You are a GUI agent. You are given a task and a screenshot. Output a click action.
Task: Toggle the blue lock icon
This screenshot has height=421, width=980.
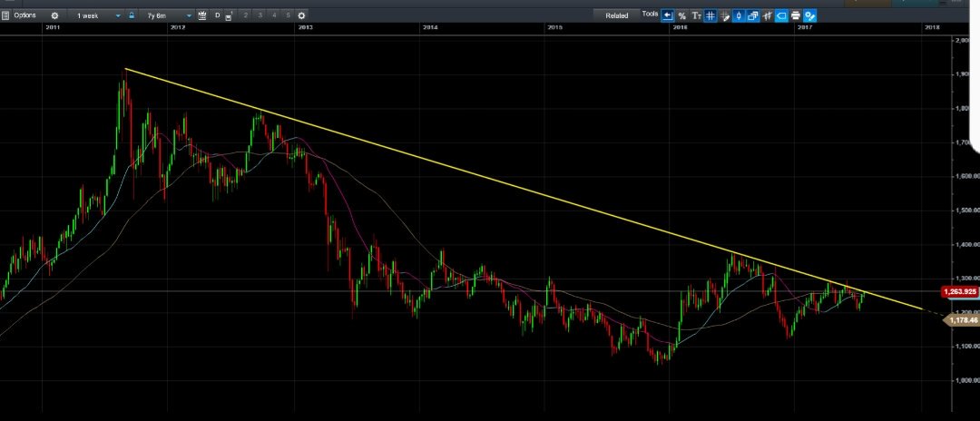tap(132, 15)
